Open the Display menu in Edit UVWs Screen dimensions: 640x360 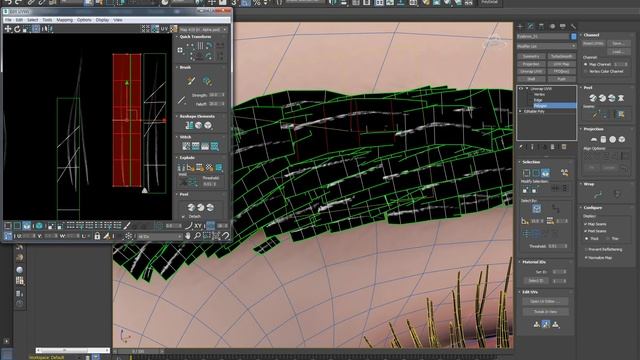102,20
